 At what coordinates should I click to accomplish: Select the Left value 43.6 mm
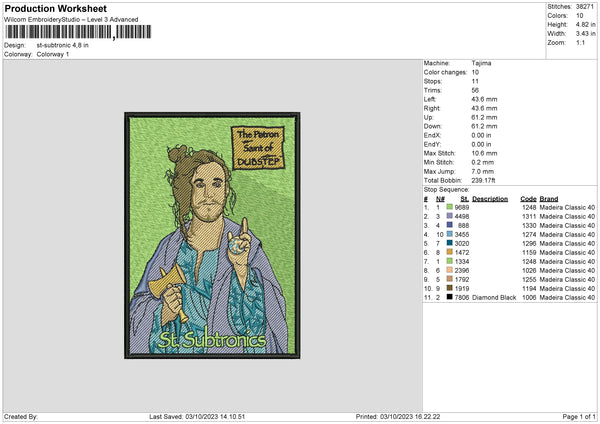pos(484,99)
